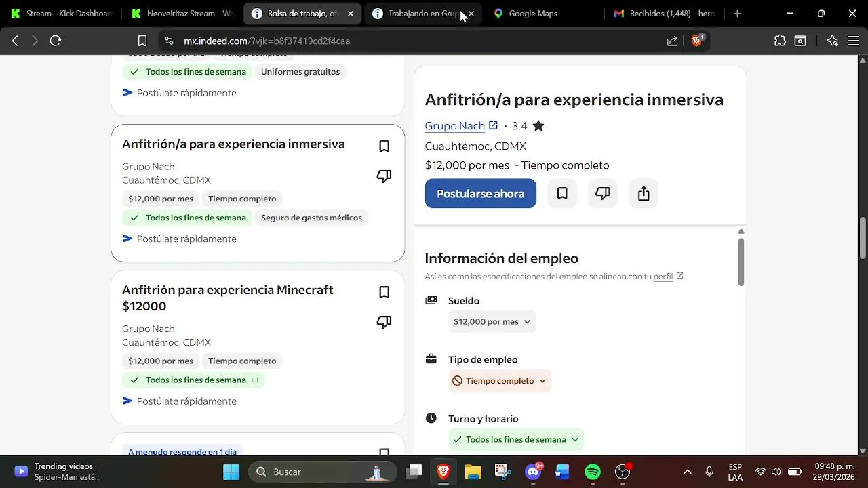
Task: Click ESP LAA keyboard language indicator
Action: 735,472
